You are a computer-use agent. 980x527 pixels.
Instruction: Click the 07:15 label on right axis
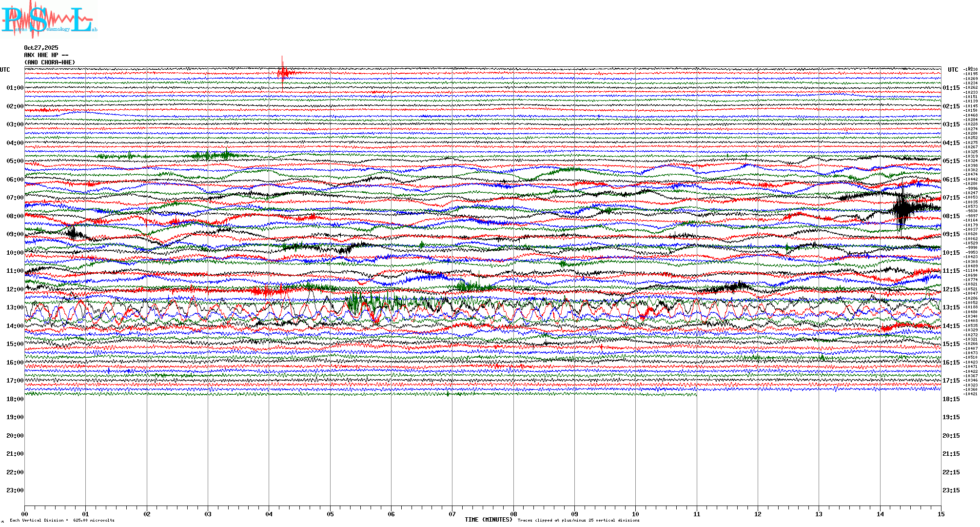951,198
